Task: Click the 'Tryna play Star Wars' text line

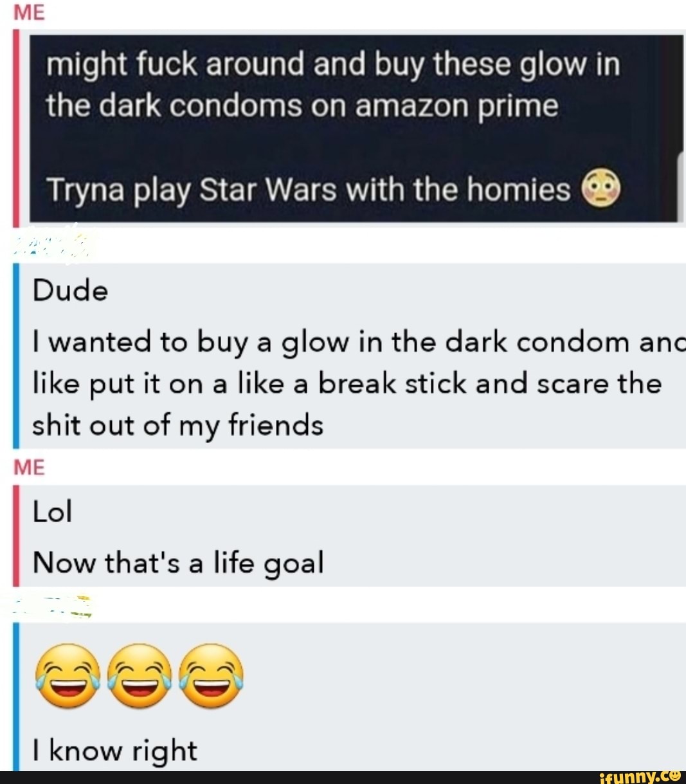Action: [x=309, y=190]
